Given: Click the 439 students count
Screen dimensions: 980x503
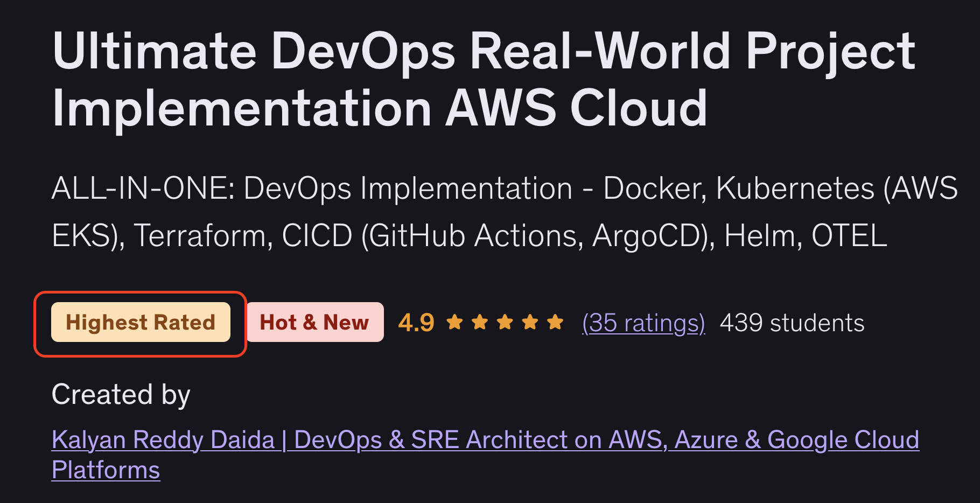Looking at the screenshot, I should coord(792,323).
